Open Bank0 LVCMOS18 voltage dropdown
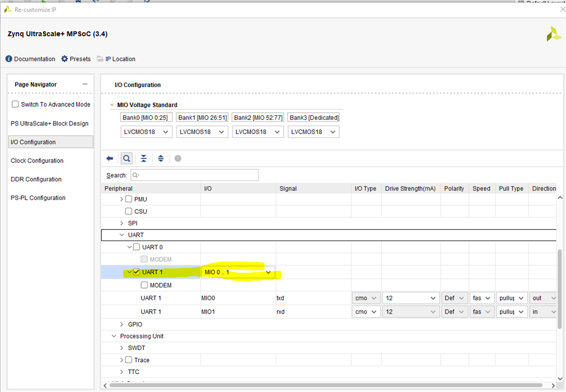Image resolution: width=566 pixels, height=392 pixels. tap(146, 132)
